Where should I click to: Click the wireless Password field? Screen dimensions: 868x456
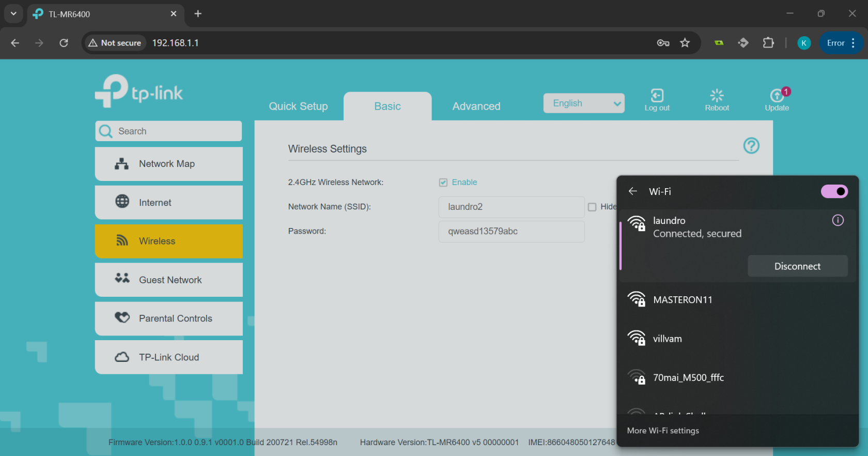pos(512,231)
